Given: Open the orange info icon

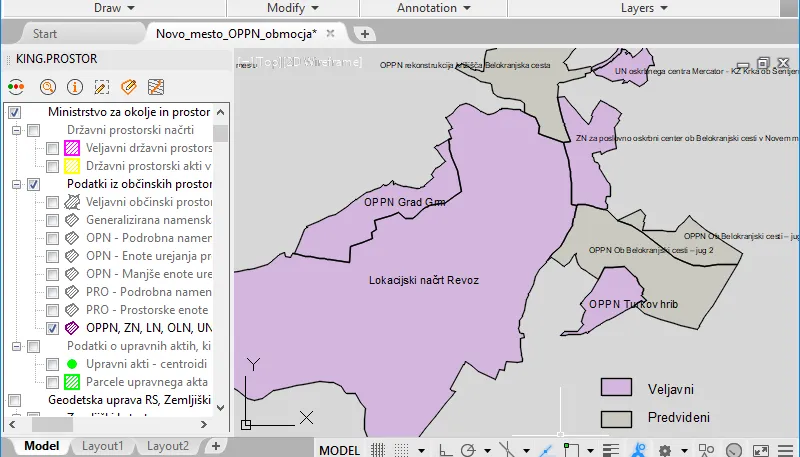Looking at the screenshot, I should coord(74,87).
